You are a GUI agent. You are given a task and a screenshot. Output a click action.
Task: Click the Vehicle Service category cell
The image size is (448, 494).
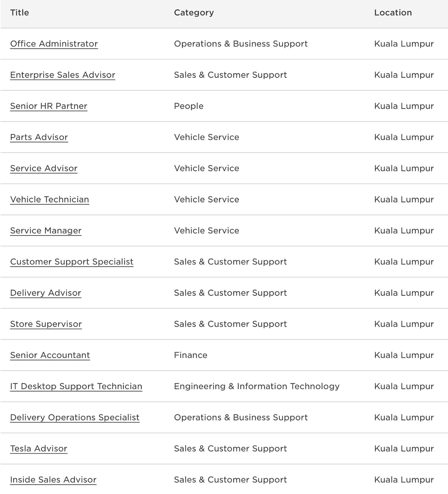coord(206,137)
